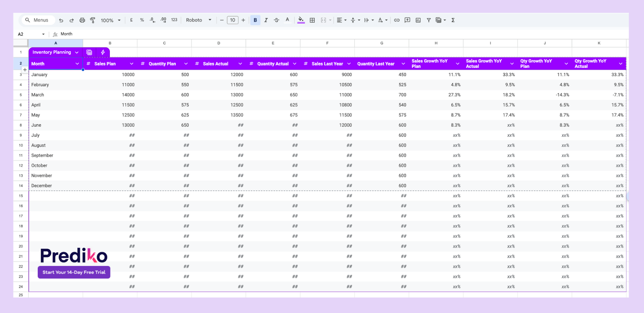Click the create filter funnel icon
Screen dimensions: 644x313
pyautogui.click(x=429, y=20)
